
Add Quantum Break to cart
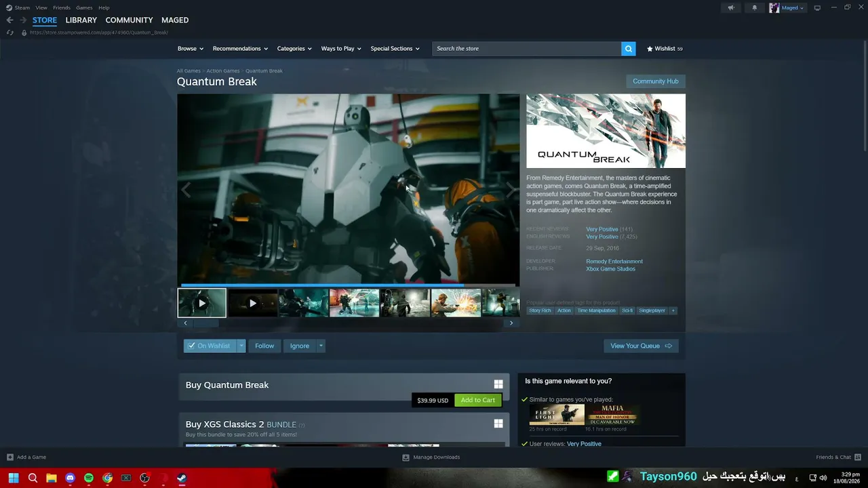click(x=478, y=400)
